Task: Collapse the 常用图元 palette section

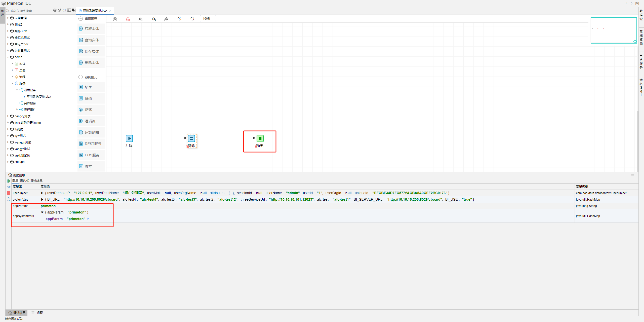Action: pyautogui.click(x=80, y=19)
